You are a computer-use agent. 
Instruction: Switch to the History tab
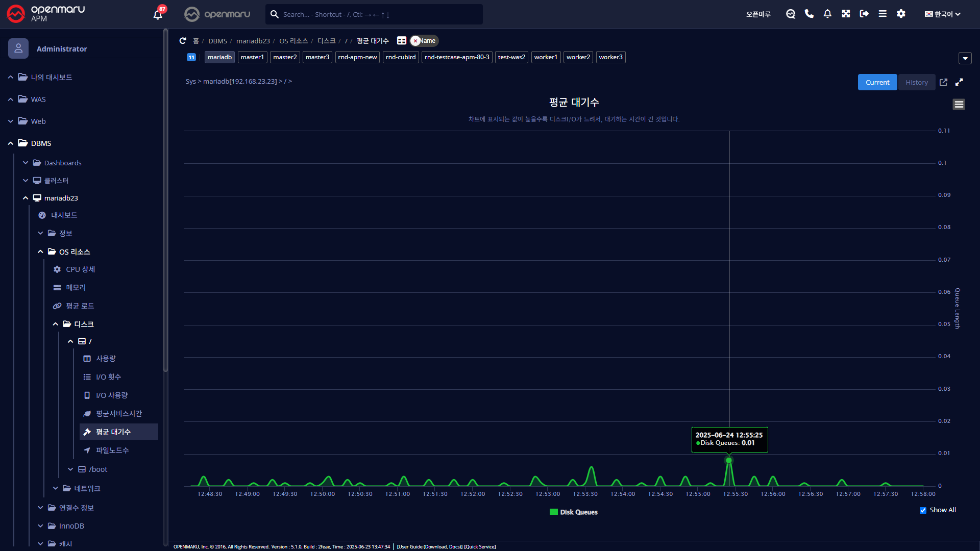click(x=916, y=82)
